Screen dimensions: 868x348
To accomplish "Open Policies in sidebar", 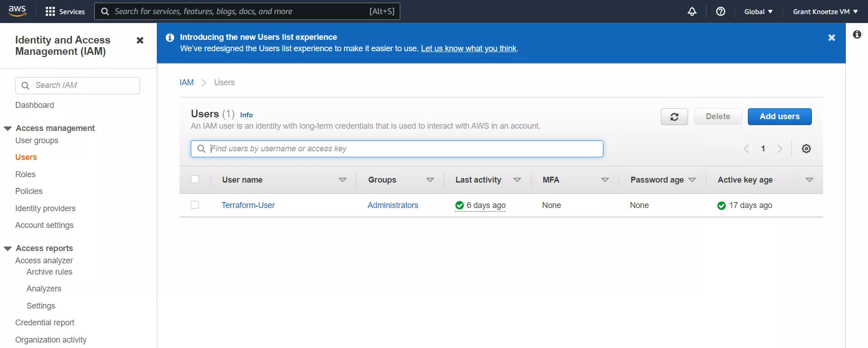I will [x=29, y=191].
